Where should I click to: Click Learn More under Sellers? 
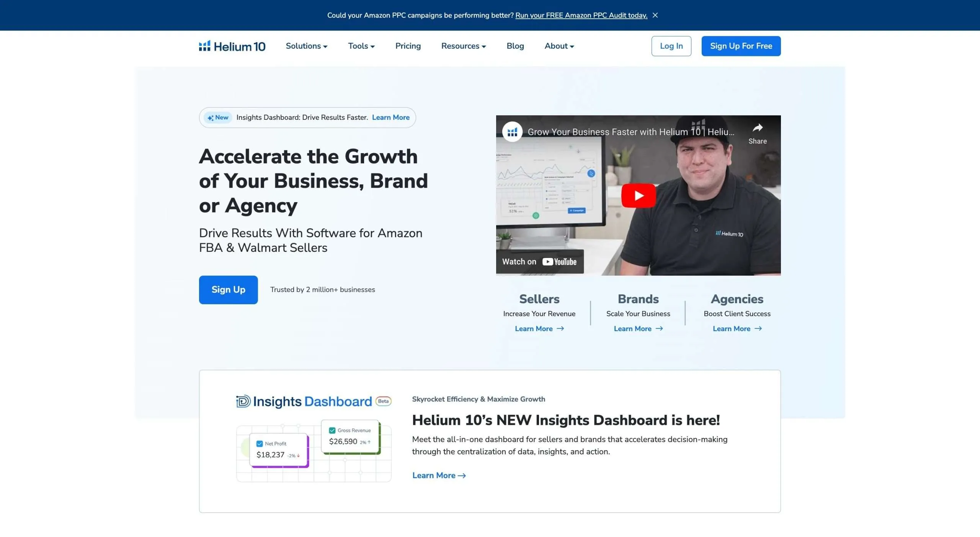pos(539,329)
